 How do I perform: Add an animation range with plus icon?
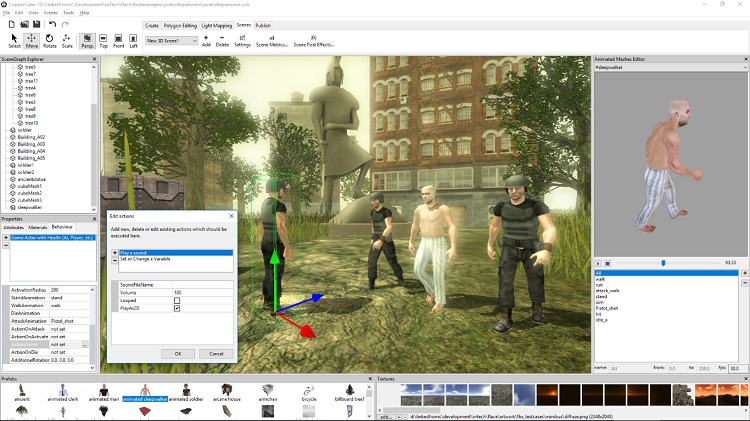pos(745,273)
